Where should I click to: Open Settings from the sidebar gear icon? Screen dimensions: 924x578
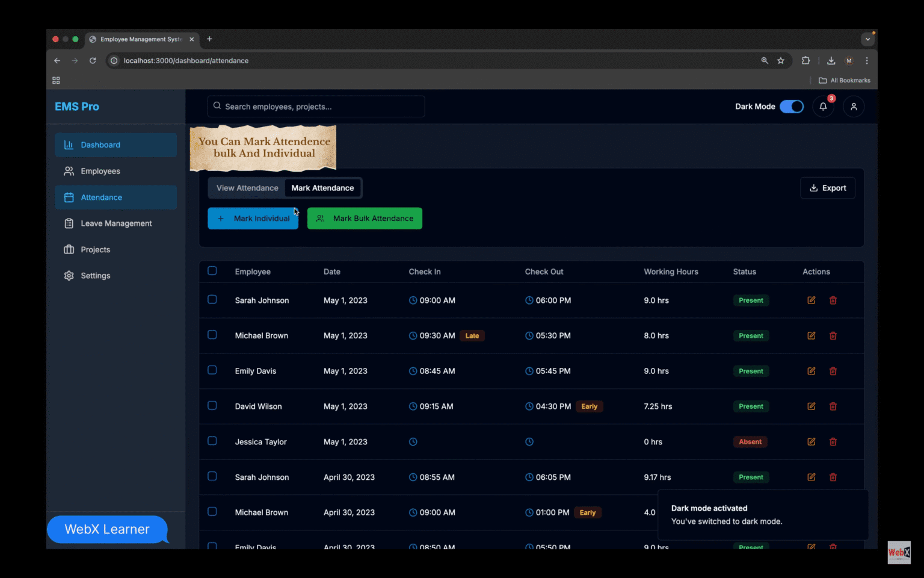pyautogui.click(x=69, y=275)
